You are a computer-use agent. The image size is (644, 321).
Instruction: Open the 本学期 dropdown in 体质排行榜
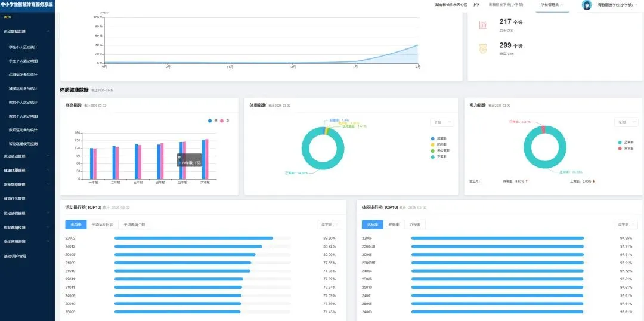[x=626, y=224]
